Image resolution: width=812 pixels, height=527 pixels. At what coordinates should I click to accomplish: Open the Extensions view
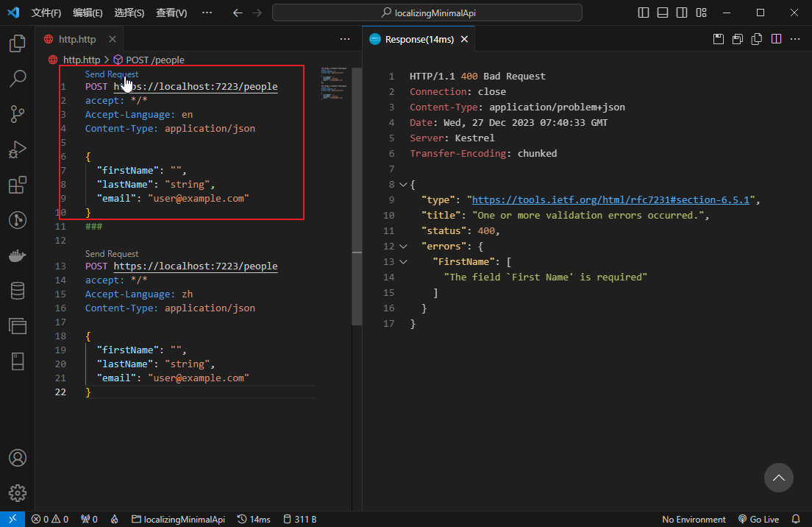tap(18, 185)
